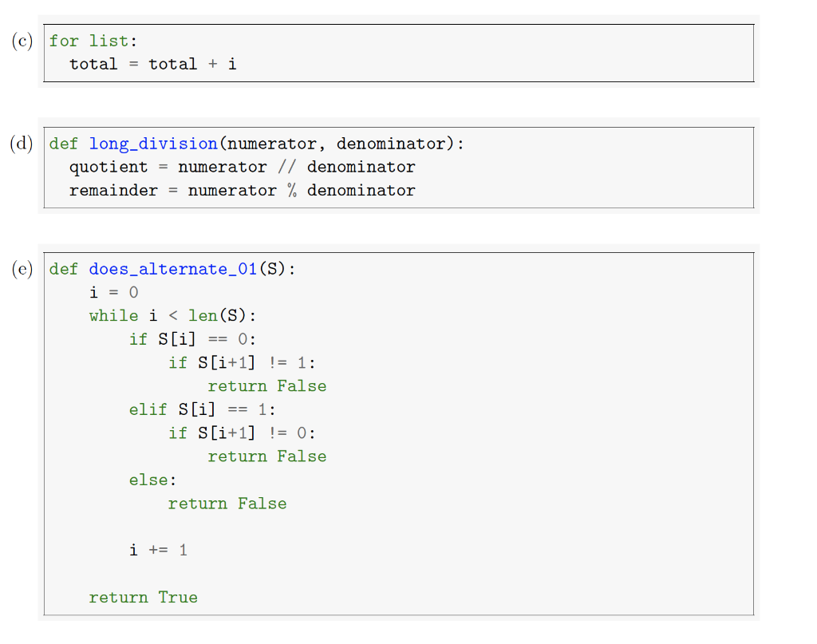Select the final return True statement
The height and width of the screenshot is (644, 817).
tap(144, 596)
